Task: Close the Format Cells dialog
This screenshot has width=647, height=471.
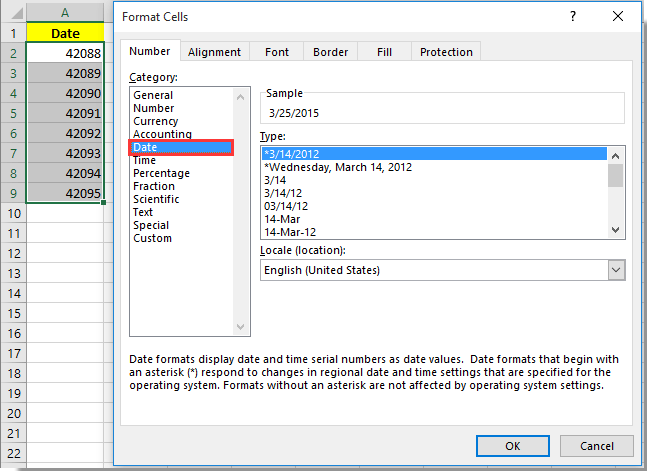Action: [618, 17]
